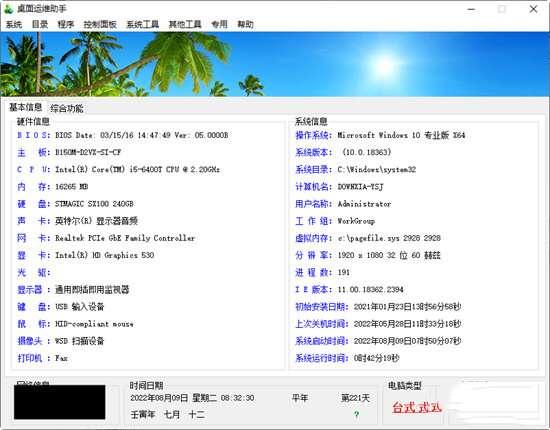Open the 其他工具 menu
Image resolution: width=550 pixels, height=430 pixels.
point(185,24)
